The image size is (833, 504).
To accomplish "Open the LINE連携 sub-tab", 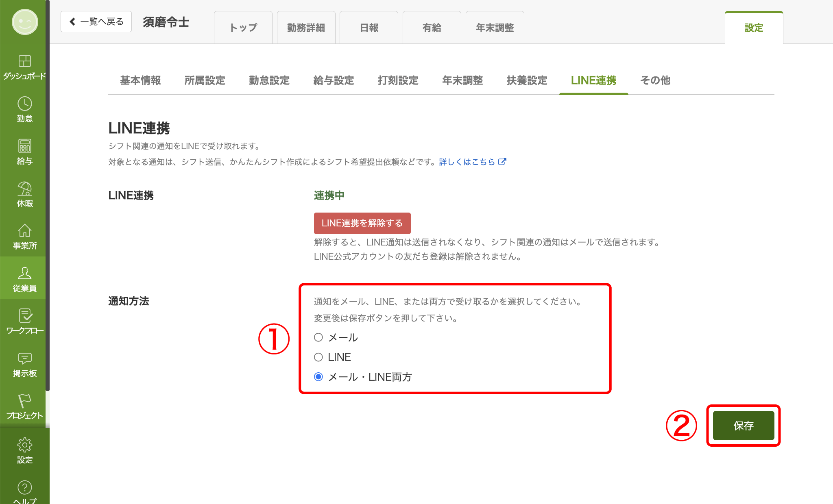I will coord(593,80).
